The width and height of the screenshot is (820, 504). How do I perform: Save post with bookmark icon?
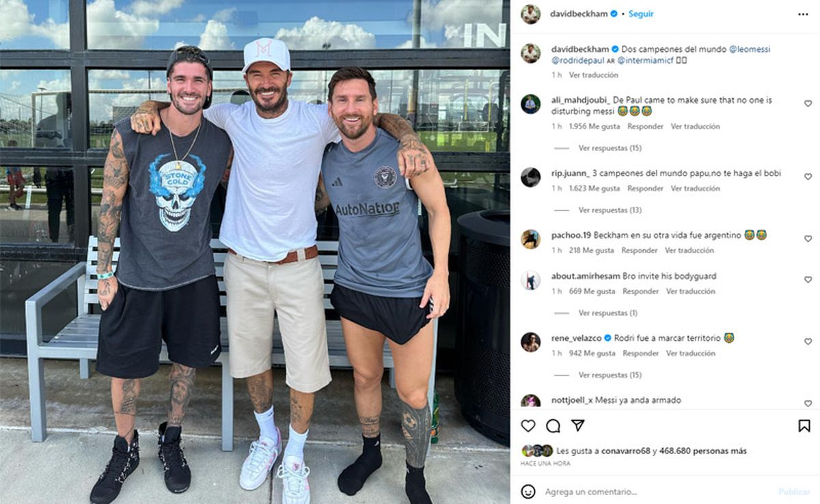tap(804, 425)
